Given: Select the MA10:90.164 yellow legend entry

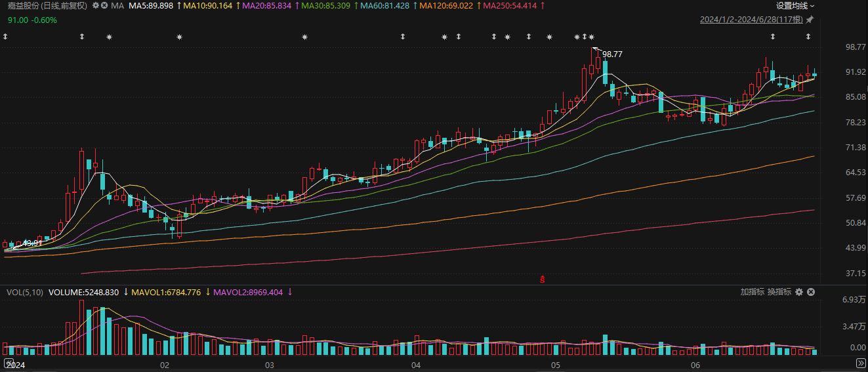Looking at the screenshot, I should click(208, 5).
